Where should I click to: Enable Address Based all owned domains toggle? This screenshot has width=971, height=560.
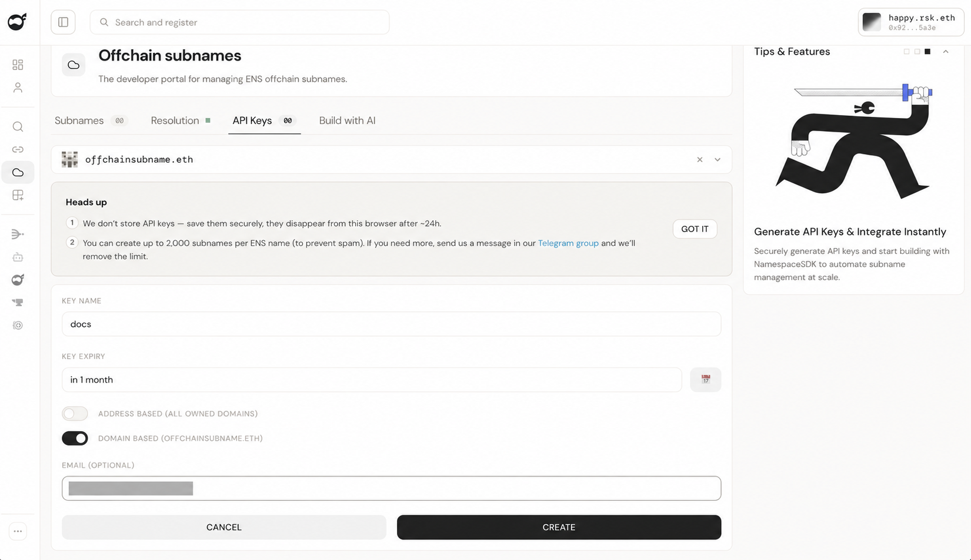coord(75,414)
